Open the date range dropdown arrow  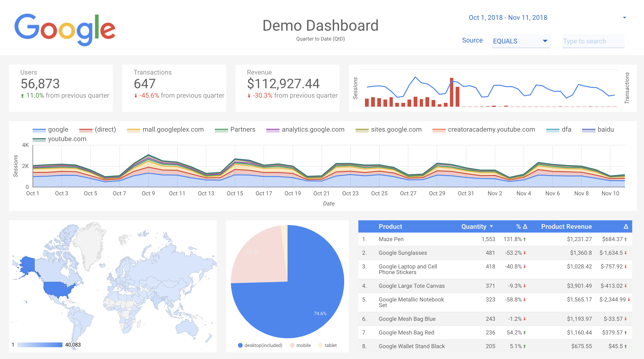click(624, 18)
